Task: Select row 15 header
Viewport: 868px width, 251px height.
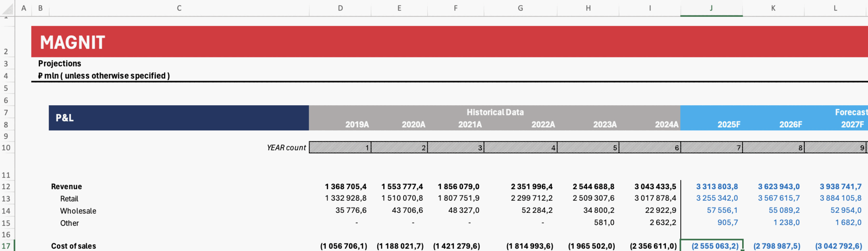Action: (x=6, y=223)
